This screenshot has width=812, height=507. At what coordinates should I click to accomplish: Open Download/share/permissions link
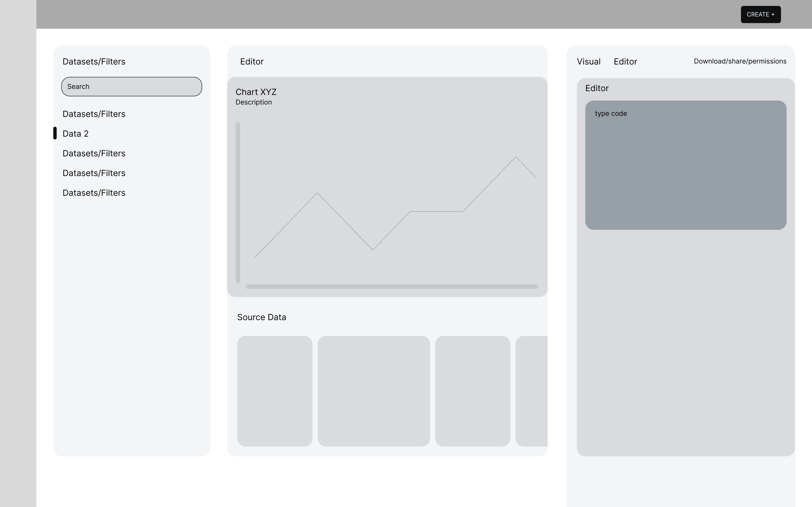point(740,61)
